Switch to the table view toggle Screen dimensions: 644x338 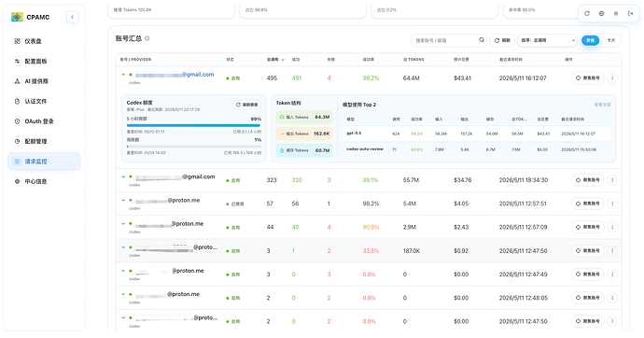(591, 40)
